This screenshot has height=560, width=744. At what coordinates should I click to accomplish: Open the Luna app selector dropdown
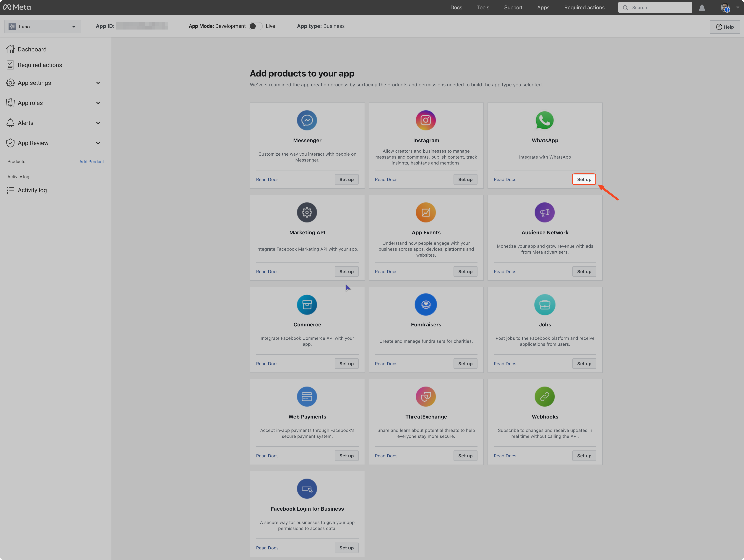pos(43,27)
